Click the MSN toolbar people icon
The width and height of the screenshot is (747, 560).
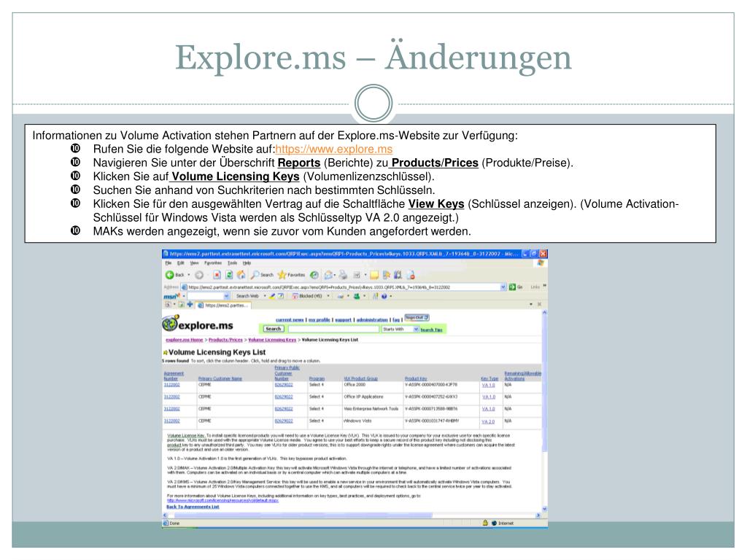point(356,296)
